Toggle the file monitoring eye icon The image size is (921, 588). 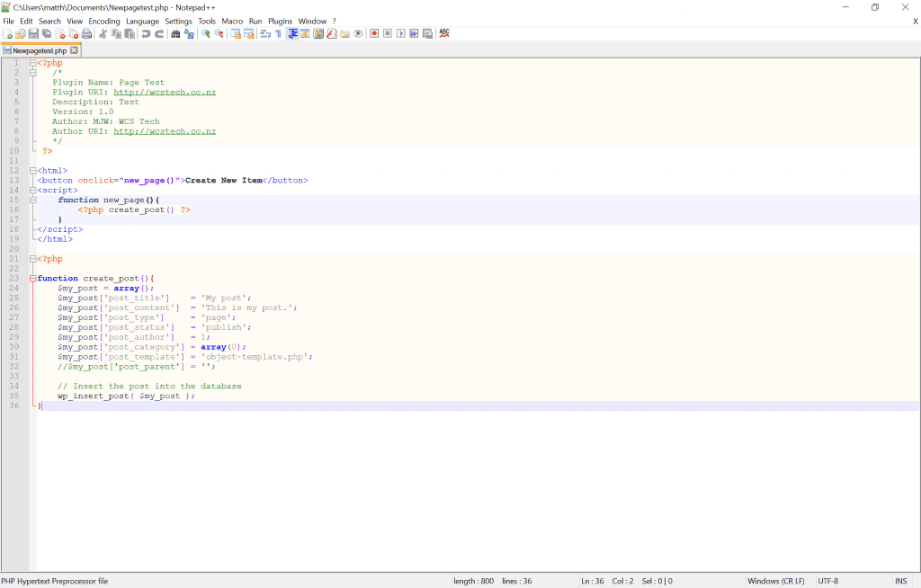(x=358, y=33)
